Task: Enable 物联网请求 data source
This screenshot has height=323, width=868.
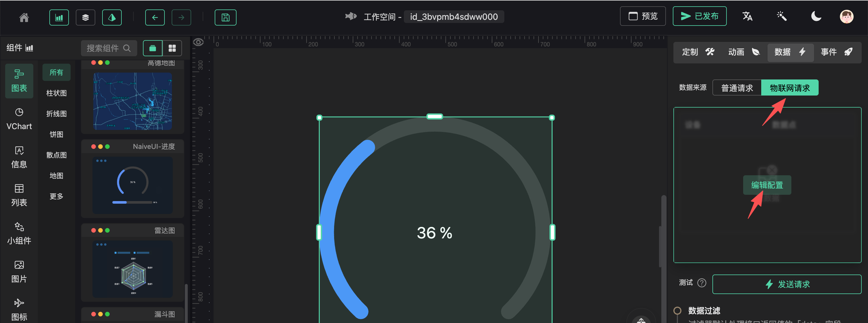Action: [790, 87]
